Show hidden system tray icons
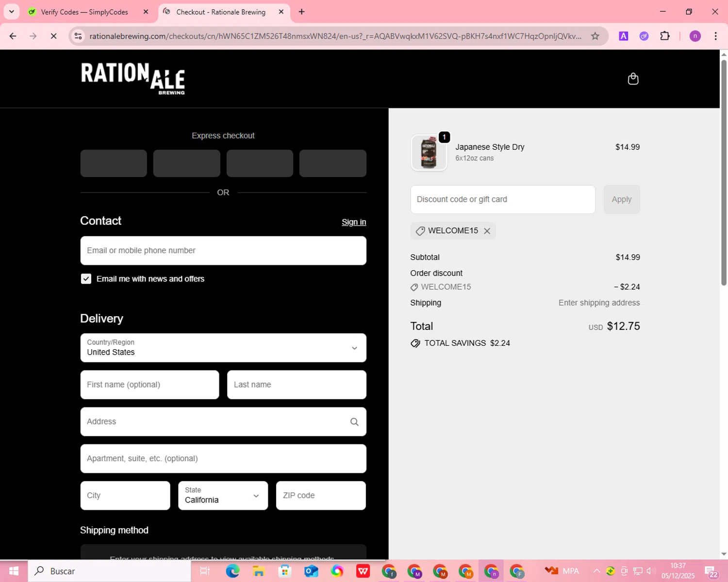728x582 pixels. (597, 571)
